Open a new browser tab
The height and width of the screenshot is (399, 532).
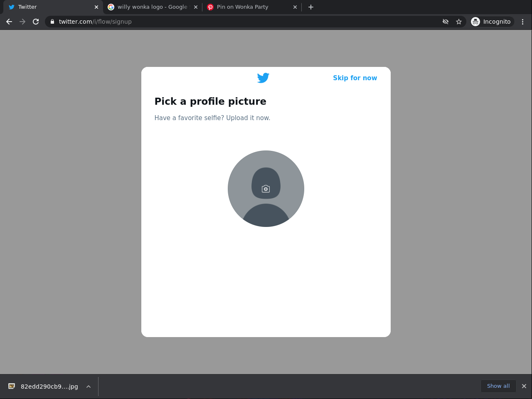pyautogui.click(x=311, y=7)
